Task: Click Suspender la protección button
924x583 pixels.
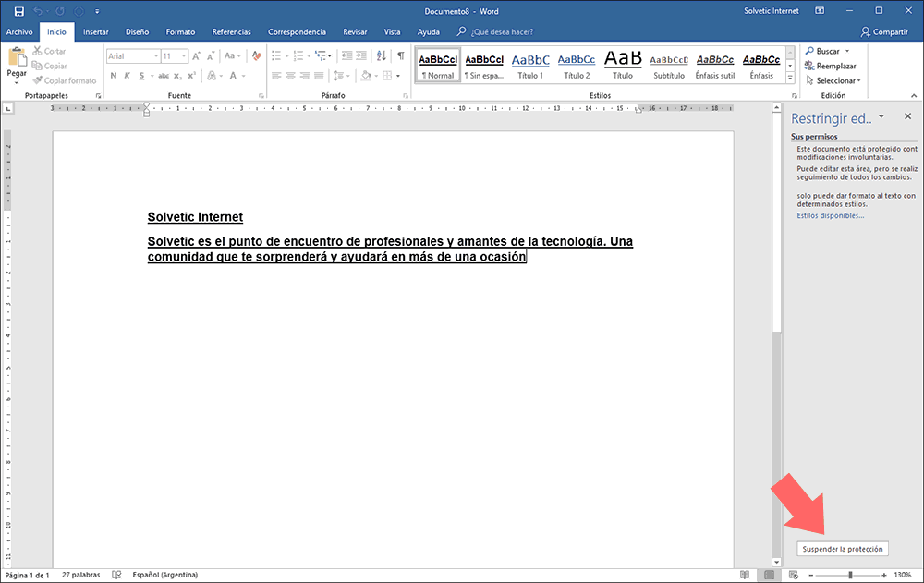Action: pyautogui.click(x=842, y=549)
